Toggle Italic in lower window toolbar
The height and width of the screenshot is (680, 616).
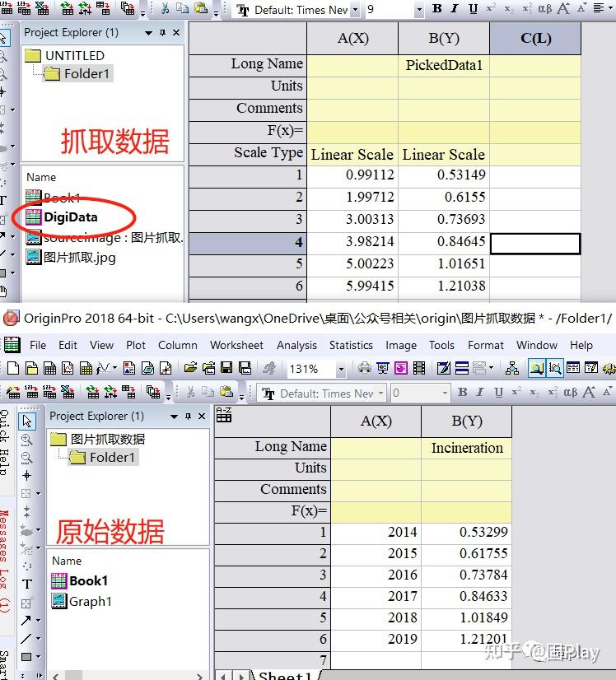[480, 392]
